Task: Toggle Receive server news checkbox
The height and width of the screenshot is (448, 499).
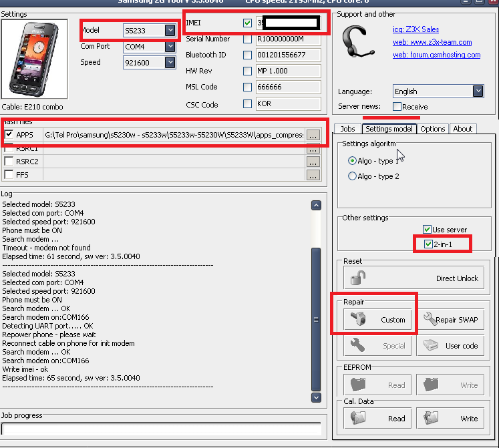Action: pos(397,107)
